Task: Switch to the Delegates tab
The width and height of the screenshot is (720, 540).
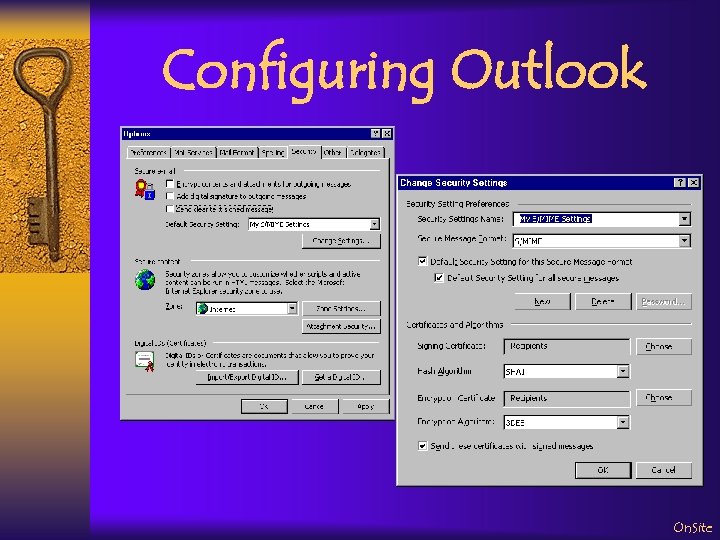Action: point(365,152)
